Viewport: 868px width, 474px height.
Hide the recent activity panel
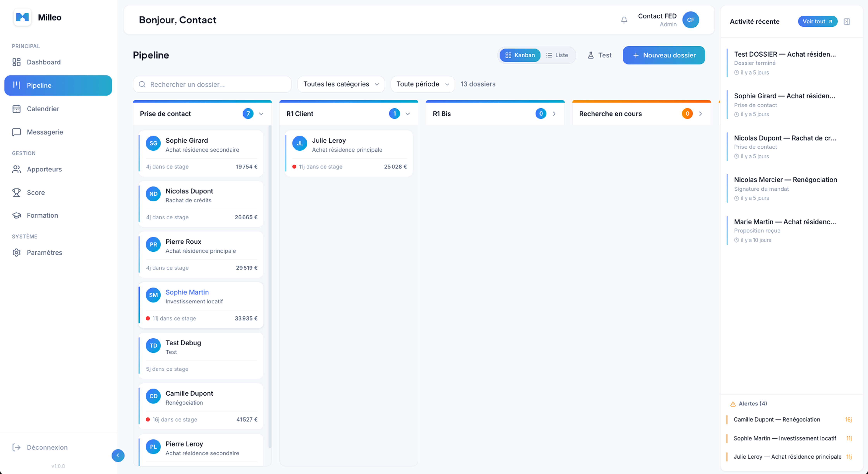point(847,21)
